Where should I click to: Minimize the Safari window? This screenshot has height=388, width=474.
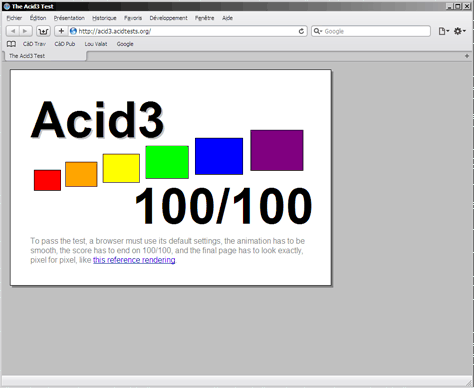(449, 6)
